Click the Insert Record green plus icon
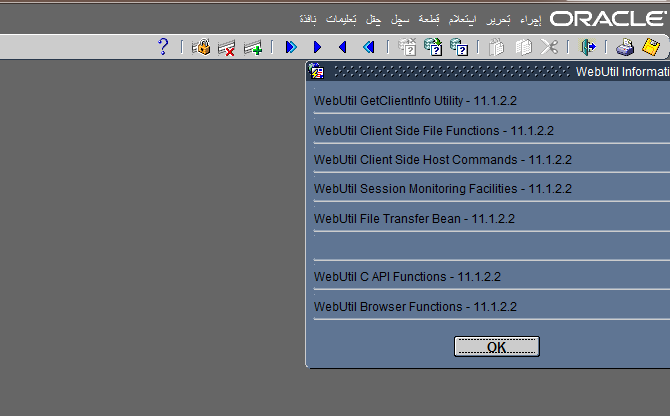Viewport: 670px width, 416px height. pyautogui.click(x=253, y=47)
